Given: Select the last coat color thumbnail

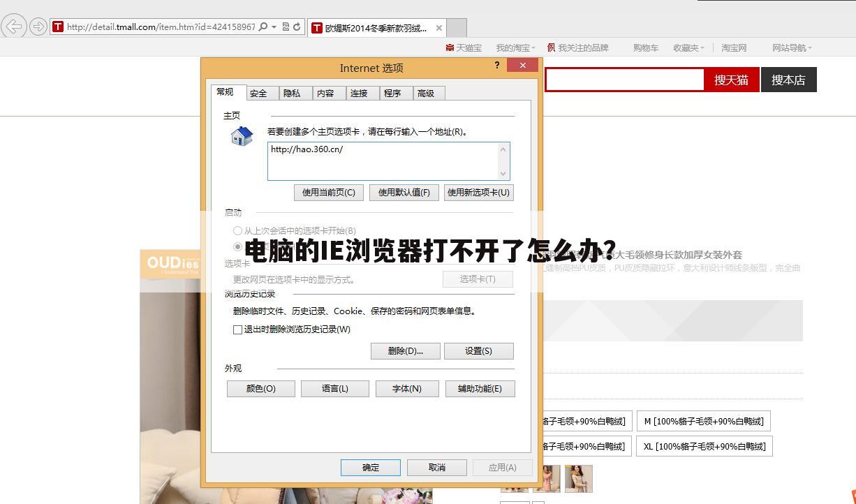Looking at the screenshot, I should 578,479.
